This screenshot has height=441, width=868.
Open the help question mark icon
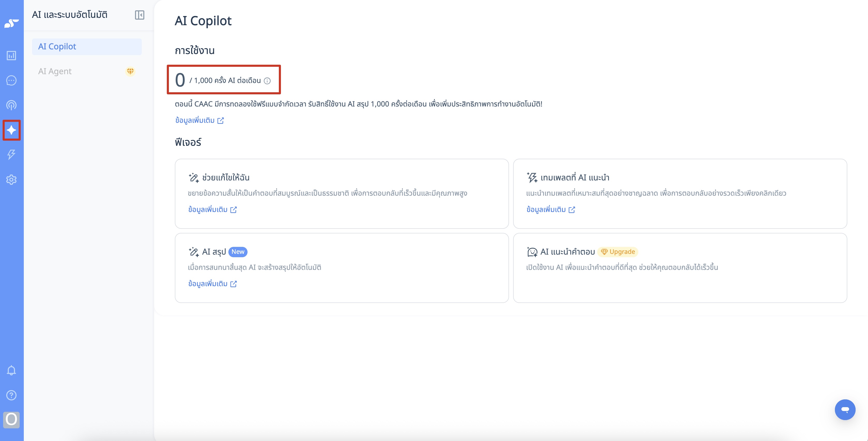[x=11, y=395]
